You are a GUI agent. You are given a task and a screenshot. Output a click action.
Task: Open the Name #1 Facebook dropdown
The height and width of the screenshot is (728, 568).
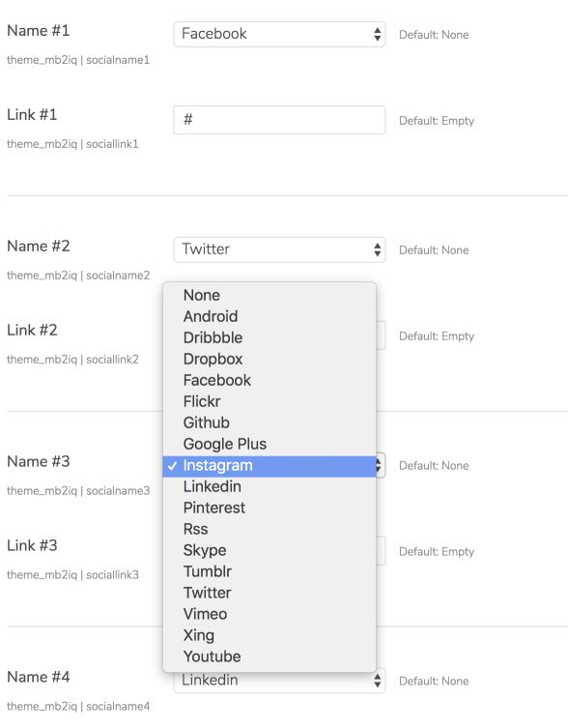279,34
